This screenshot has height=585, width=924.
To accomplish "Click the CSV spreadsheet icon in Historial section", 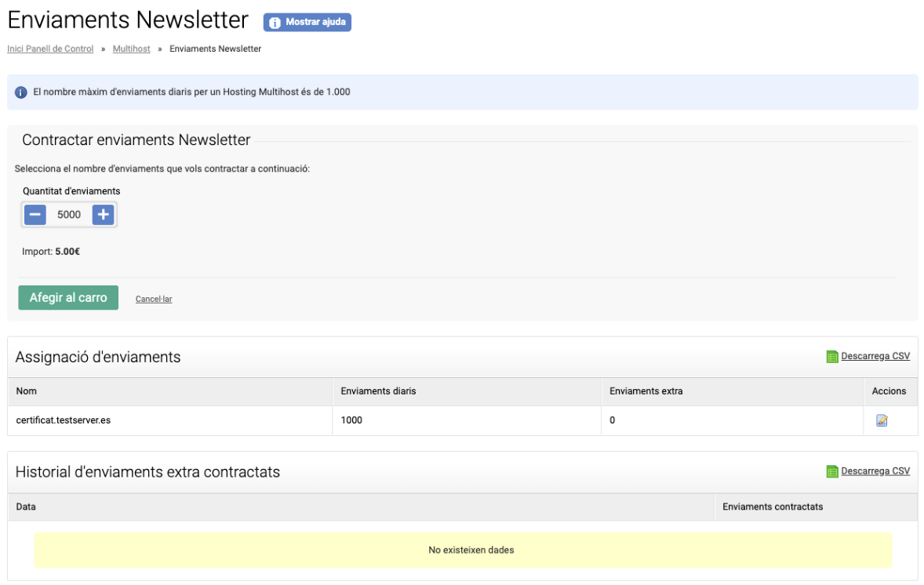I will (832, 471).
